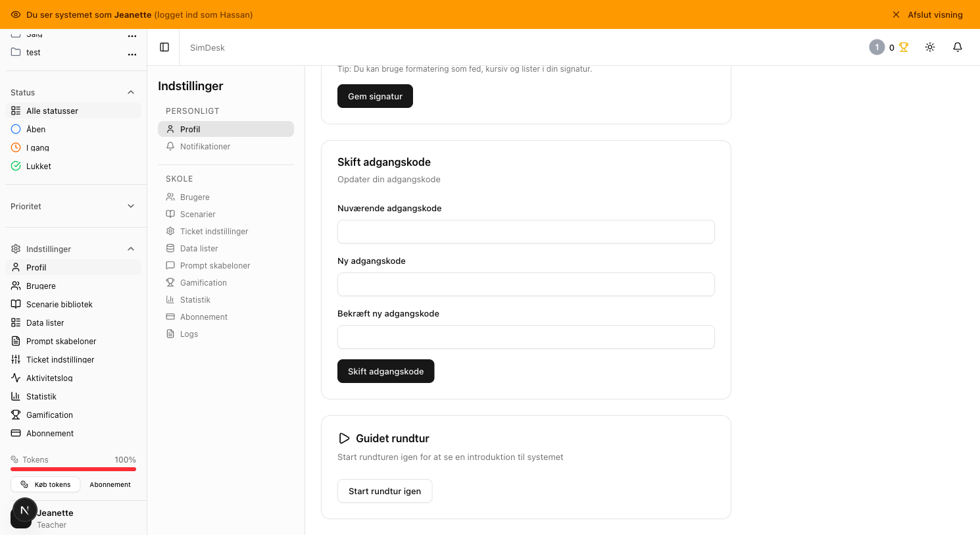Open Brugere in left sidebar
980x535 pixels.
point(73,286)
